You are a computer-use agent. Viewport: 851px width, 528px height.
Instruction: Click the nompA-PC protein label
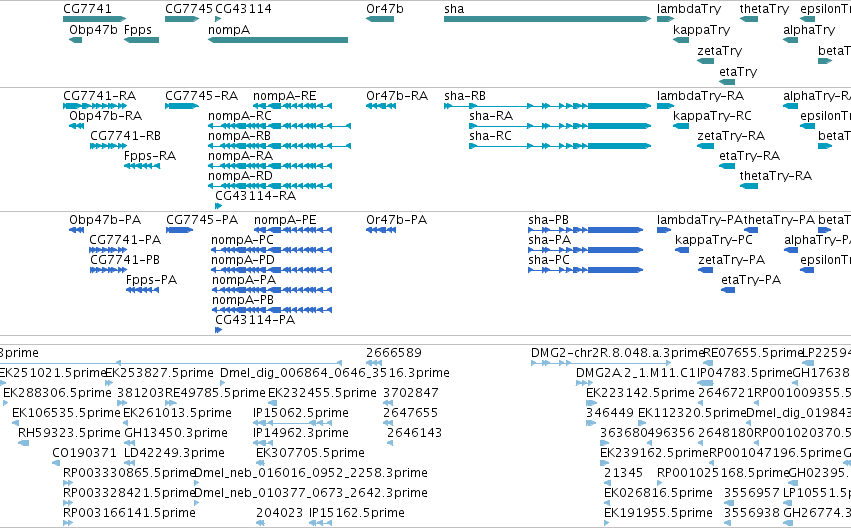pyautogui.click(x=242, y=240)
